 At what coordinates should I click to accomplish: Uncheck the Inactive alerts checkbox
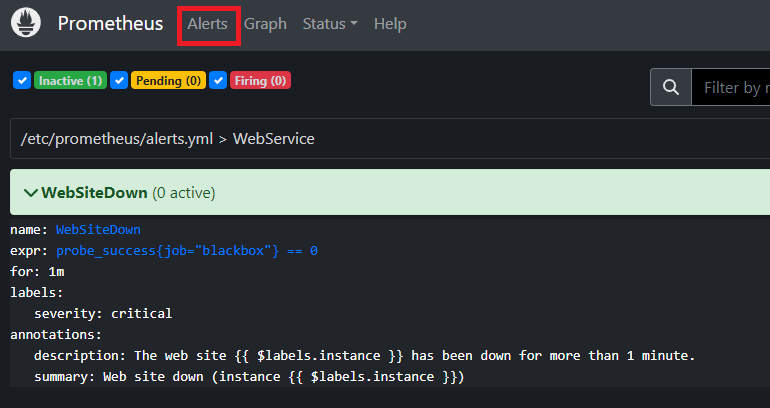tap(22, 80)
